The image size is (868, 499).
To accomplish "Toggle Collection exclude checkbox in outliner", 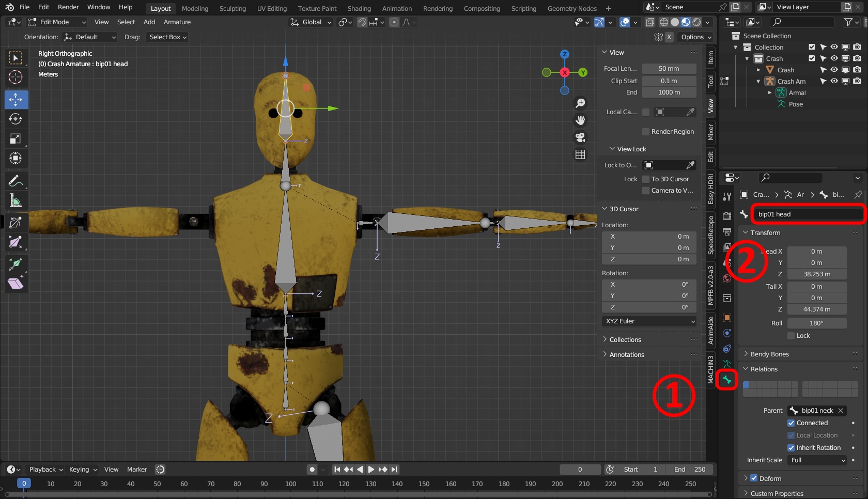I will pyautogui.click(x=812, y=47).
